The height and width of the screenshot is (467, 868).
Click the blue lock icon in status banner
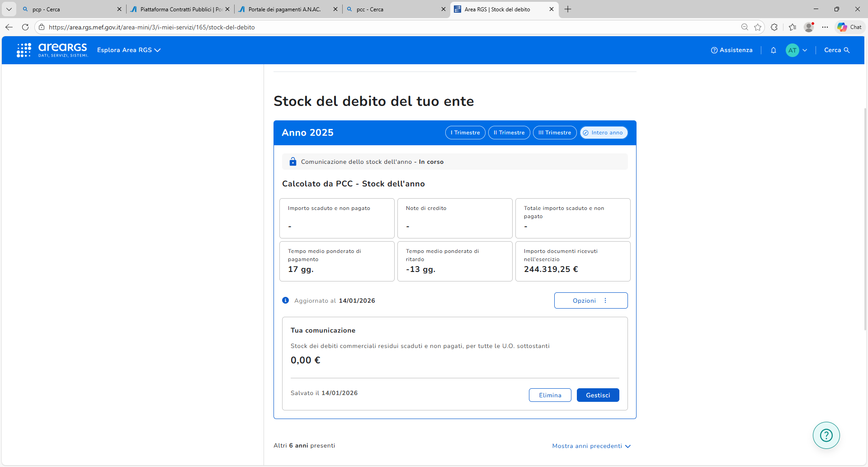[x=293, y=162]
